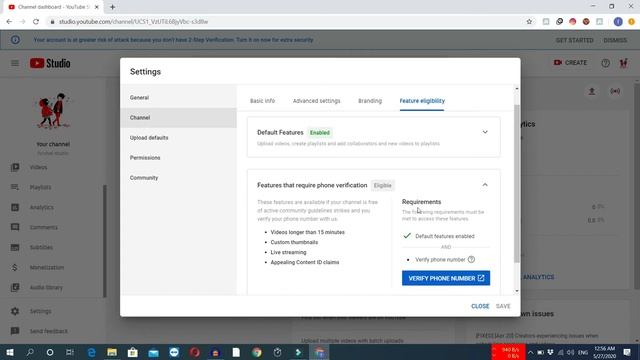Viewport: 640px width, 360px height.
Task: Select Upload defaults in Settings
Action: click(178, 138)
